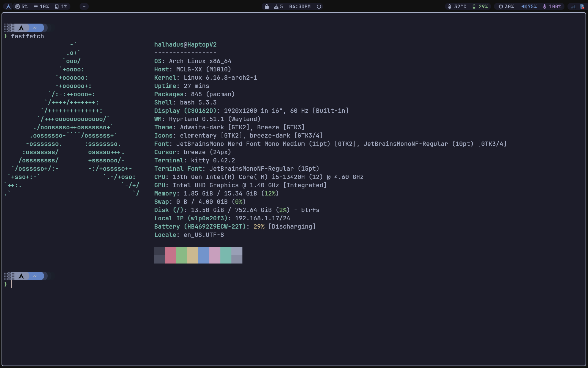Toggle the volume module showing 75%

click(x=529, y=6)
